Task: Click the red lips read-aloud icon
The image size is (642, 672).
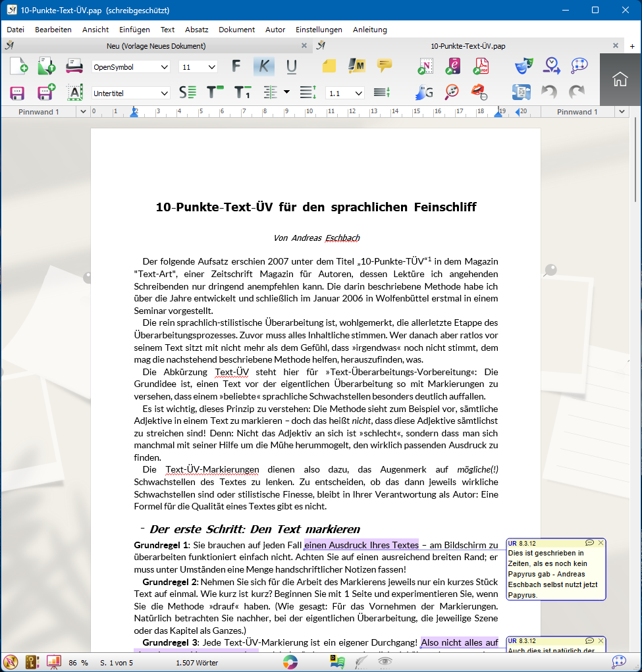Action: click(479, 92)
